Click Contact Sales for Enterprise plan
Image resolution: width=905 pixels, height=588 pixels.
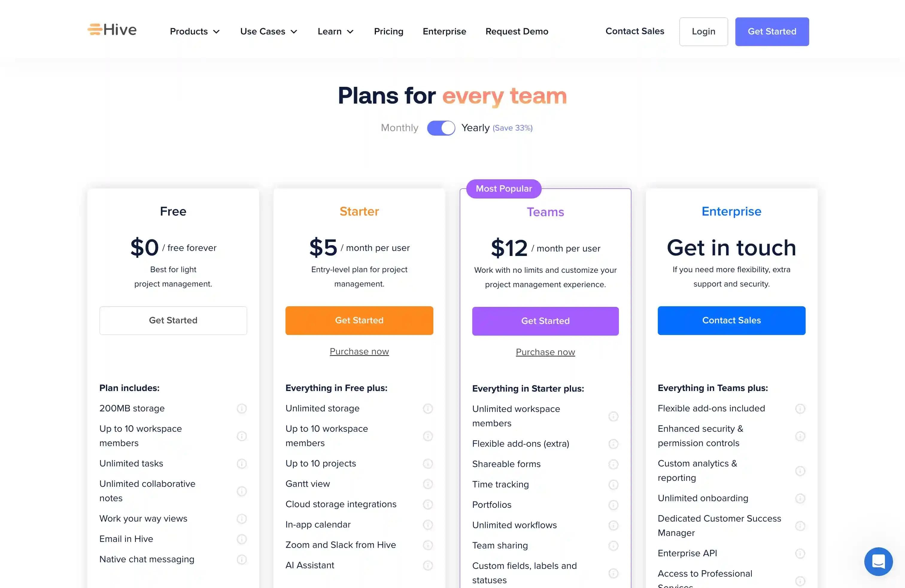731,321
